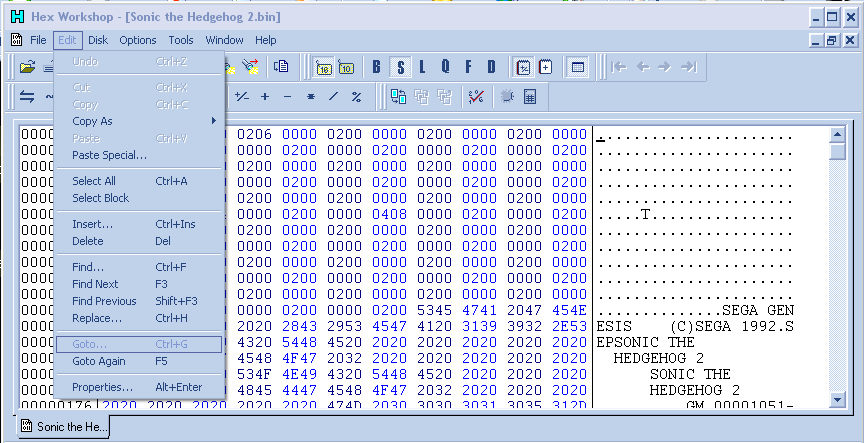Click hex value 5345 in the editor
The height and width of the screenshot is (443, 864).
[x=435, y=310]
